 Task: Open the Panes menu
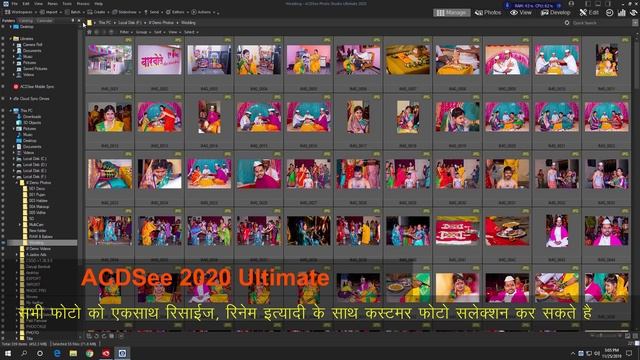pos(52,4)
